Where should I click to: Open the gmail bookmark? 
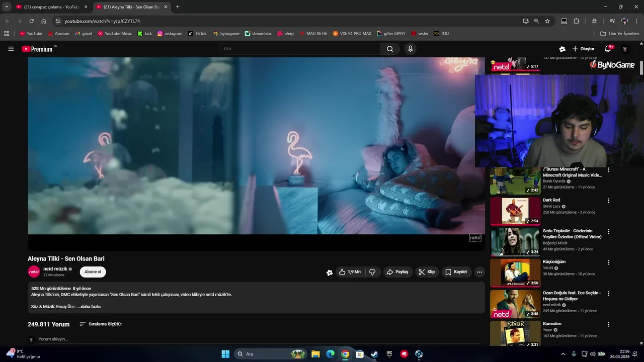[84, 34]
